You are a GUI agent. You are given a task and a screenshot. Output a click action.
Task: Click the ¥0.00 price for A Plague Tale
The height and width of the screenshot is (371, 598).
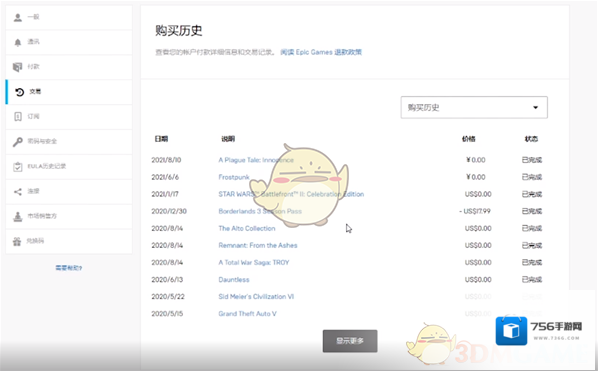476,160
